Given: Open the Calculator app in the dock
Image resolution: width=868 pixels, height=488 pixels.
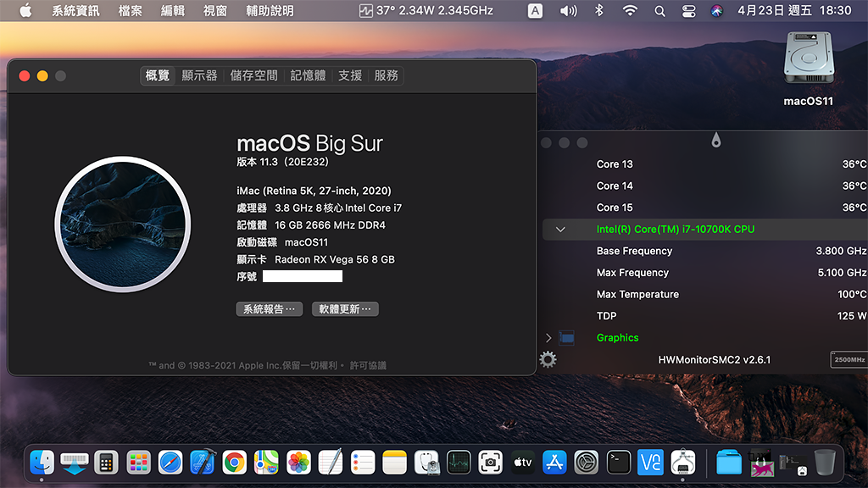Looking at the screenshot, I should click(x=106, y=462).
